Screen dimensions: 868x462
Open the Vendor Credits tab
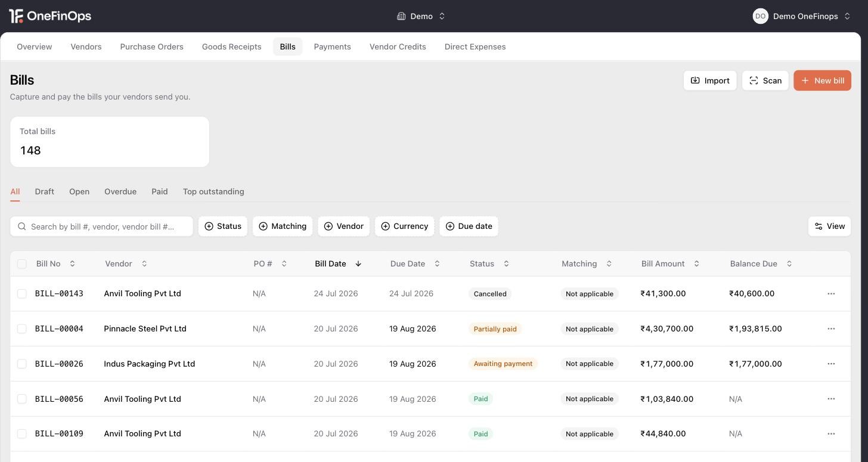[x=398, y=46]
